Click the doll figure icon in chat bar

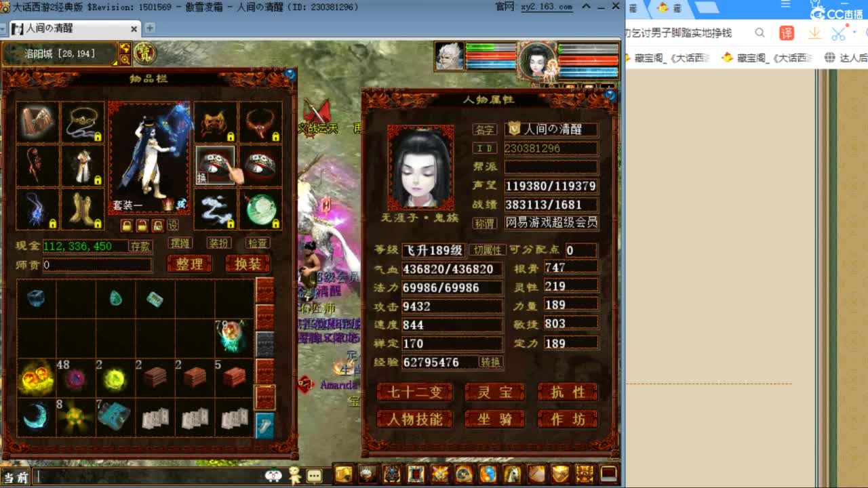point(295,474)
